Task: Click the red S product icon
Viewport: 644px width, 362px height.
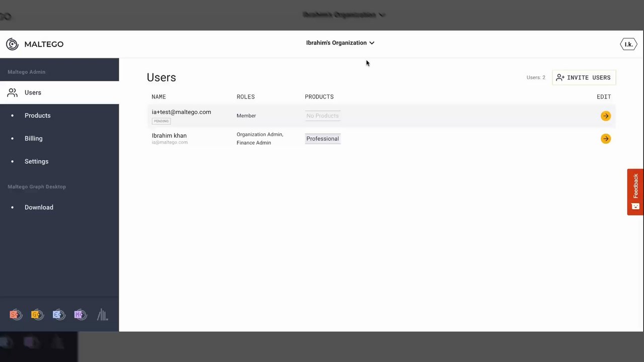Action: 16,315
